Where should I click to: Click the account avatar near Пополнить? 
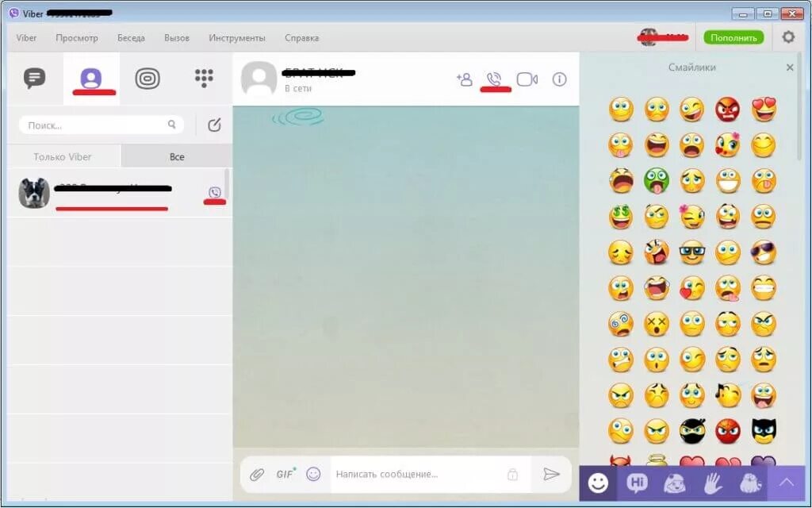[x=648, y=37]
